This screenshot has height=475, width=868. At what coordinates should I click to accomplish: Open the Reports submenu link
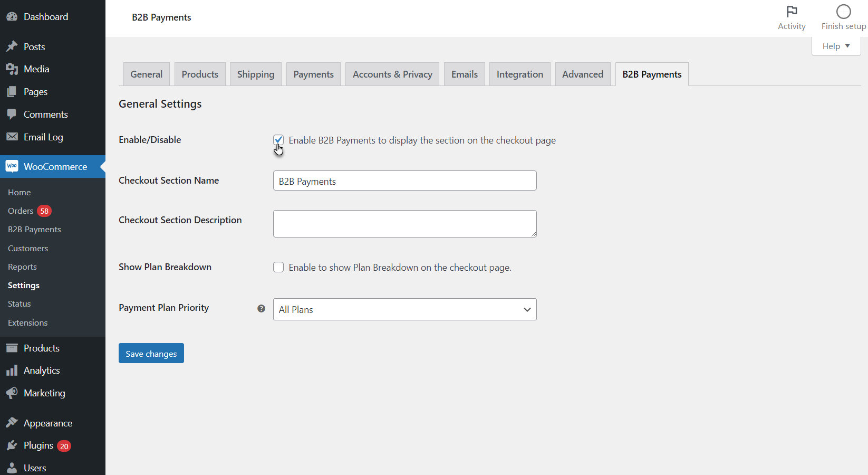[22, 267]
